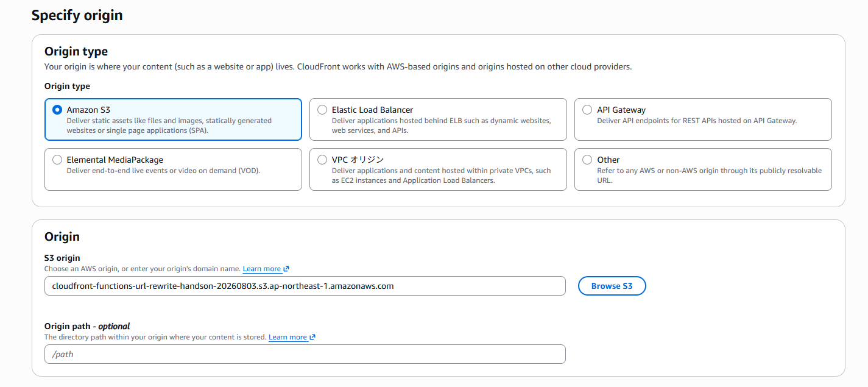Click the Amazon S3 description about static assets
This screenshot has width=868, height=387.
pos(169,126)
